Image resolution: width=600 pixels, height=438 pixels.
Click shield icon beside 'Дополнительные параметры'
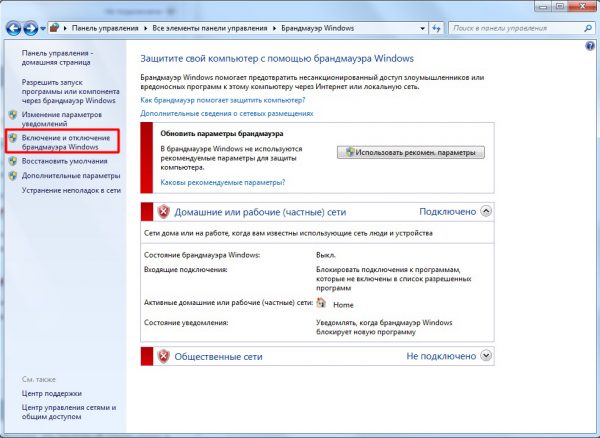13,176
